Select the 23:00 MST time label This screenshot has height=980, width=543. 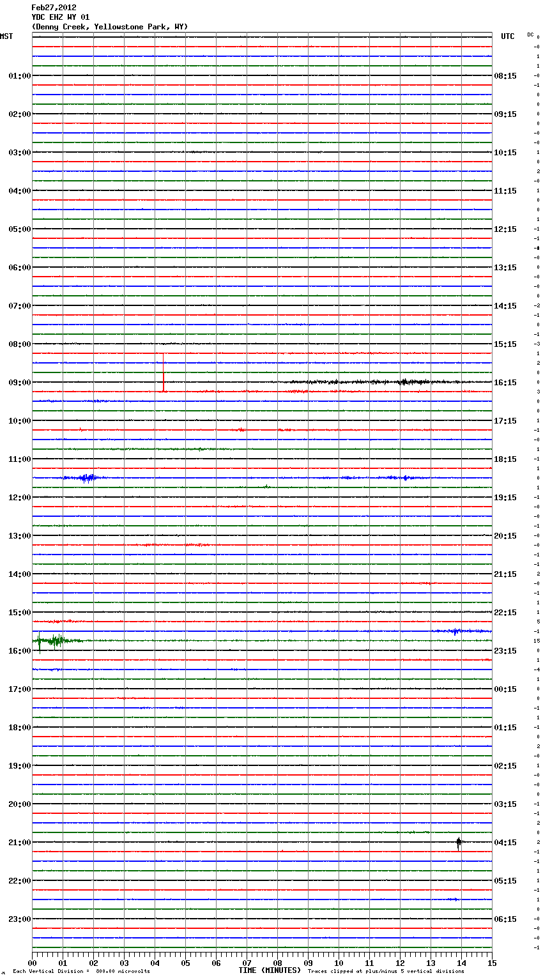tap(19, 919)
